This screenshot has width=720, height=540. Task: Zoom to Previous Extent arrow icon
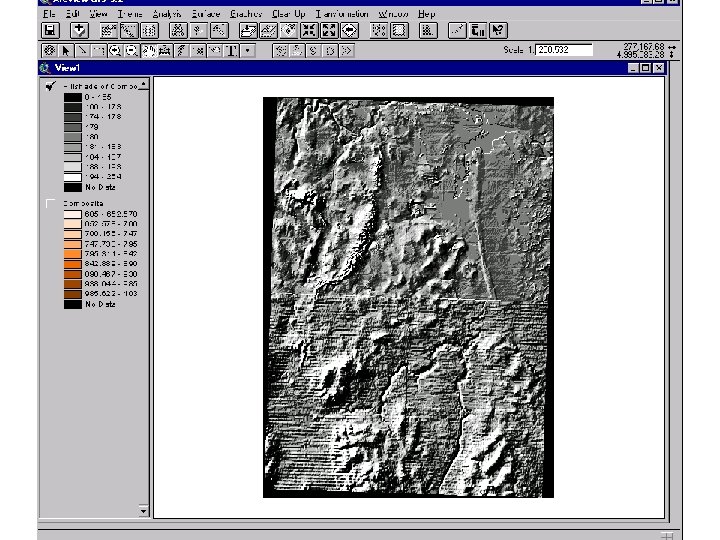coord(349,31)
